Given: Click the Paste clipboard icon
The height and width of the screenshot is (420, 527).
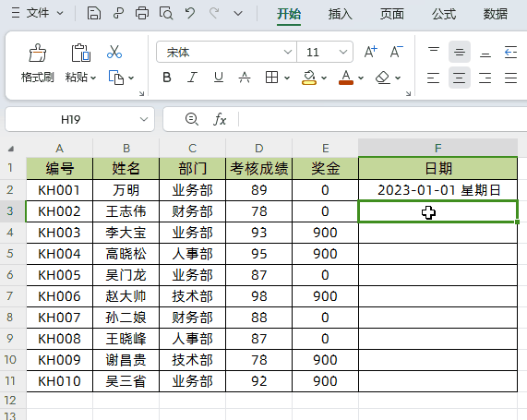Looking at the screenshot, I should click(80, 53).
